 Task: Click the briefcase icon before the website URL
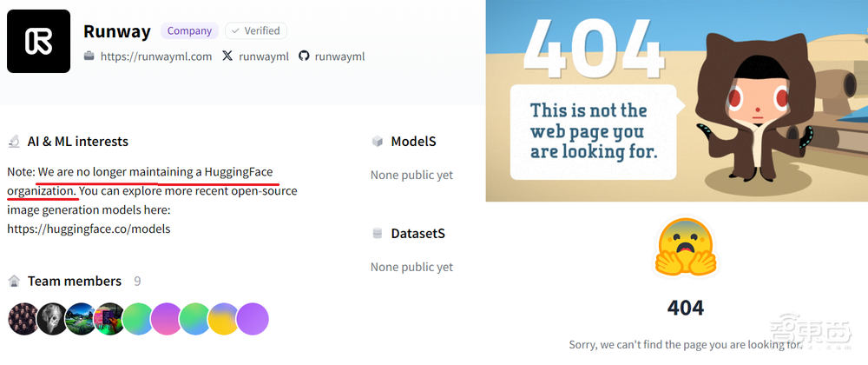coord(89,56)
